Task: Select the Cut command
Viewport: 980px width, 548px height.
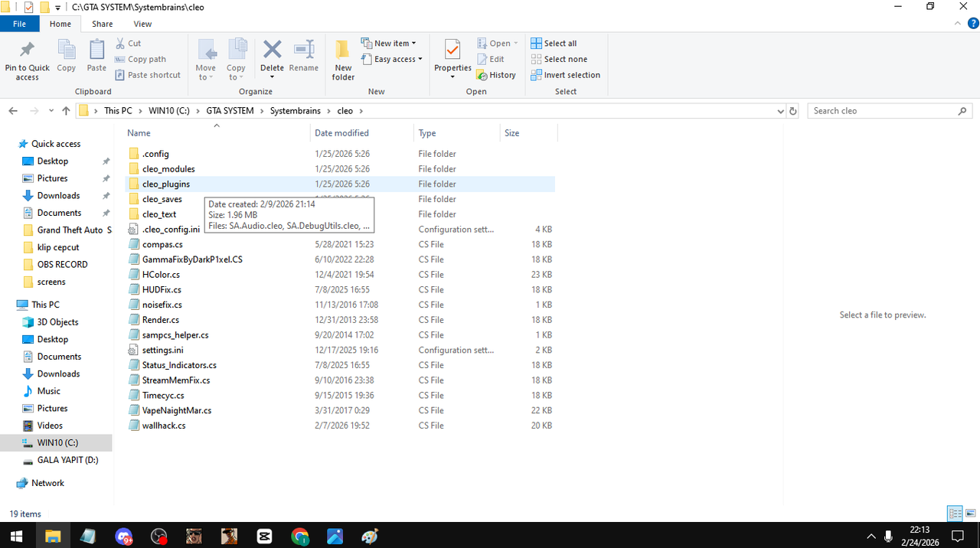Action: point(128,44)
